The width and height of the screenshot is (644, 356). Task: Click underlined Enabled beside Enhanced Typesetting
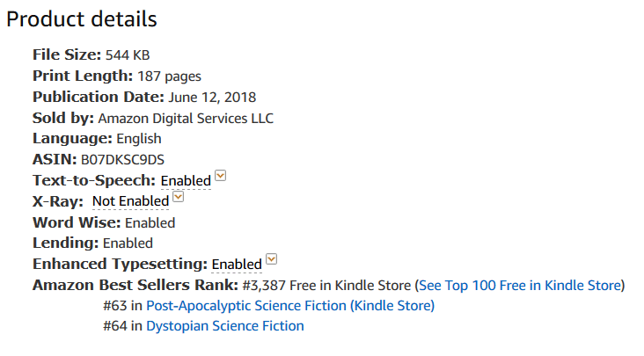(x=237, y=264)
